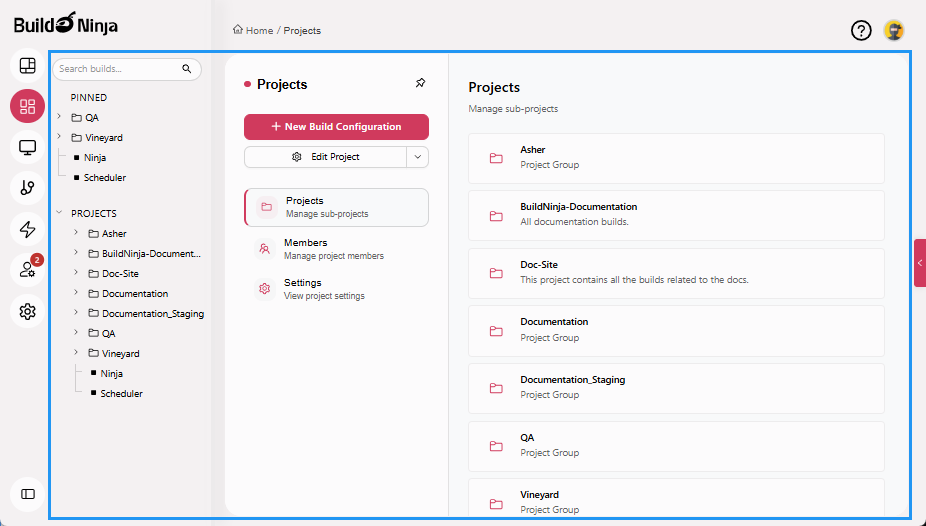Click the BuildNinja logo
The width and height of the screenshot is (926, 526).
click(66, 24)
